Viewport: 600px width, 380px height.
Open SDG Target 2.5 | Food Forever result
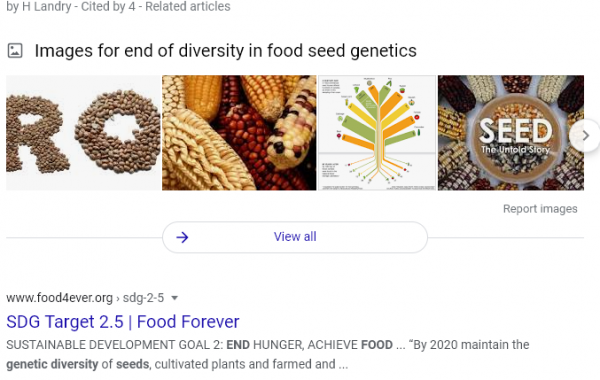(x=123, y=321)
